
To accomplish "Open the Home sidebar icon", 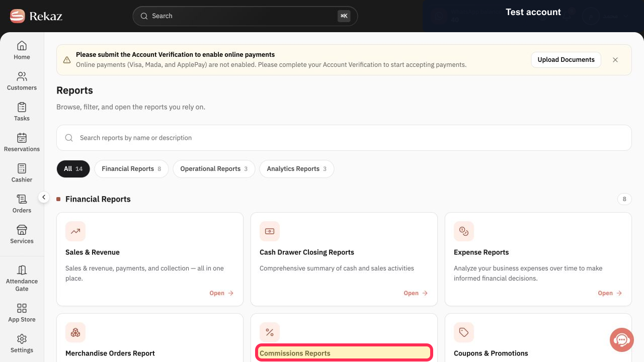I will (22, 46).
